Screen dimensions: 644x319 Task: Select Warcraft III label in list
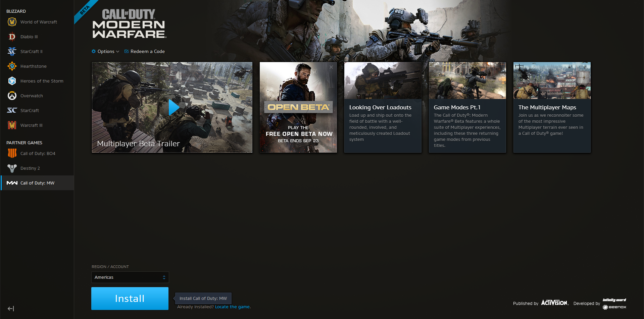(32, 125)
